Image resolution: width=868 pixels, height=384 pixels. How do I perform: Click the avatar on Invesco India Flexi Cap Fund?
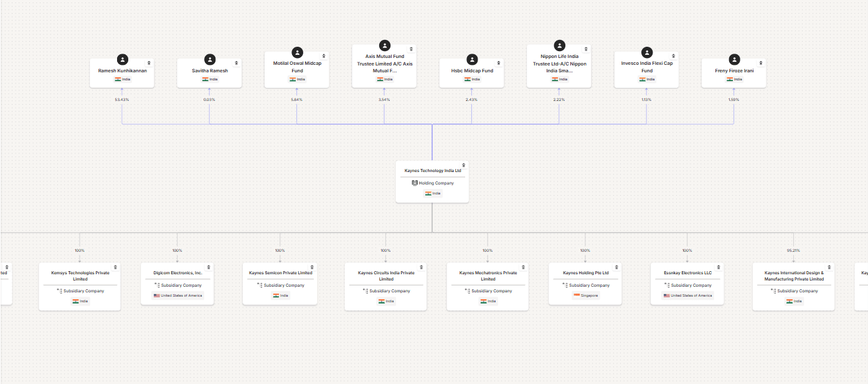(x=646, y=52)
